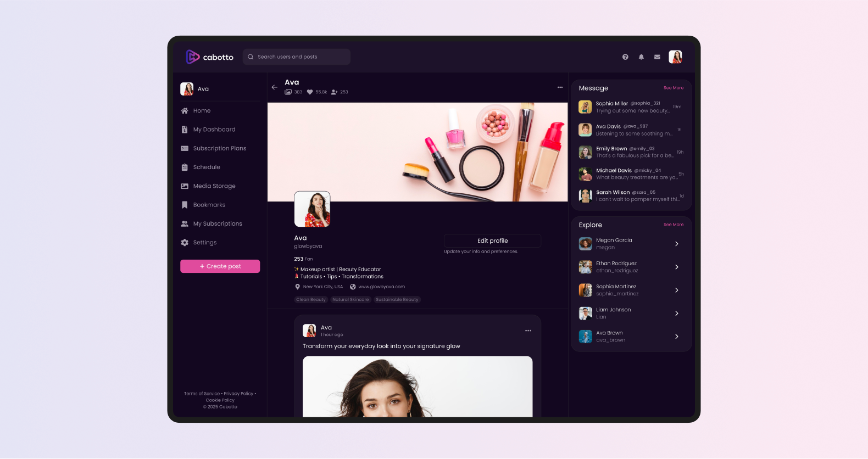Viewport: 868px width, 459px height.
Task: Expand Sophia Martinez chevron
Action: pyautogui.click(x=677, y=290)
